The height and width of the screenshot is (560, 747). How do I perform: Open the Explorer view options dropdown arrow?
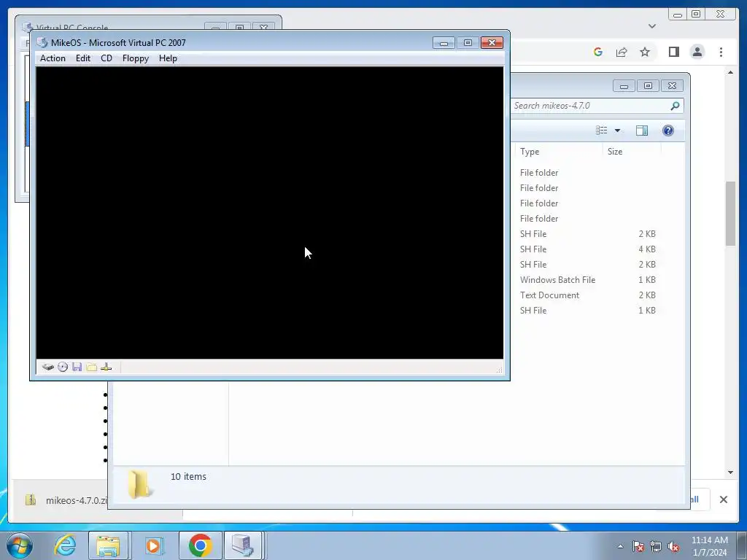pos(617,131)
